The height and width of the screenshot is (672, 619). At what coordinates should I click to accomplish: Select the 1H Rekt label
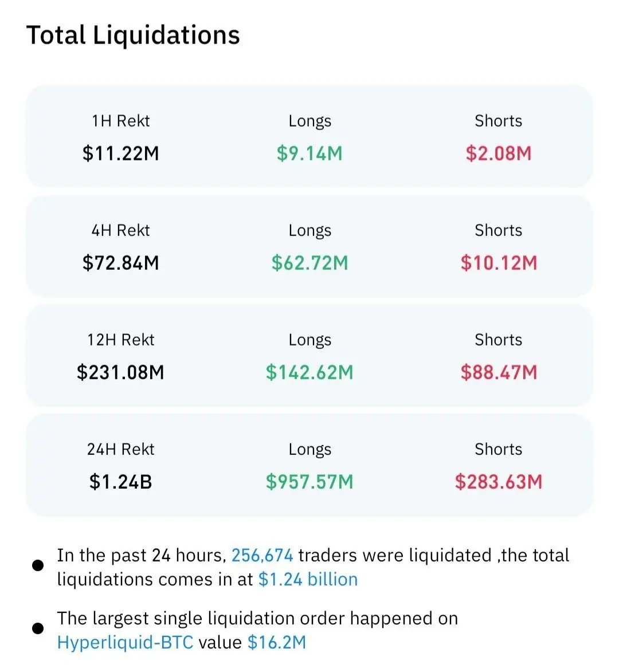121,121
